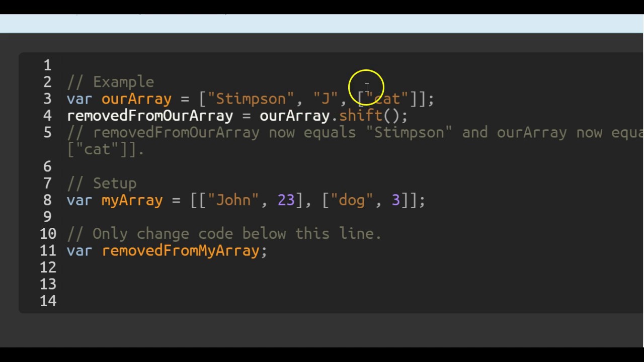This screenshot has width=644, height=362.
Task: Click removedFromMyArray on line 11
Action: [181, 250]
